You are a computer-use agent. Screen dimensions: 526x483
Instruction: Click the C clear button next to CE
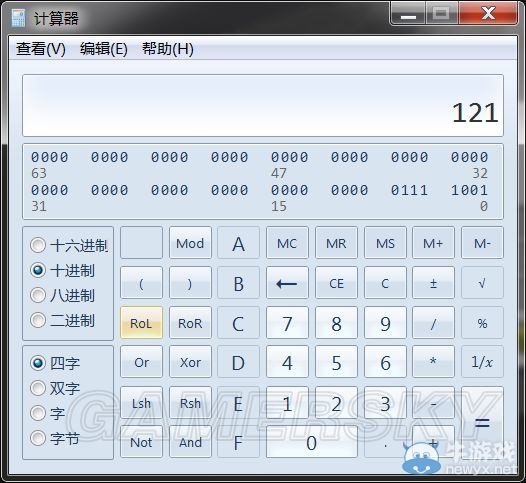pyautogui.click(x=385, y=283)
